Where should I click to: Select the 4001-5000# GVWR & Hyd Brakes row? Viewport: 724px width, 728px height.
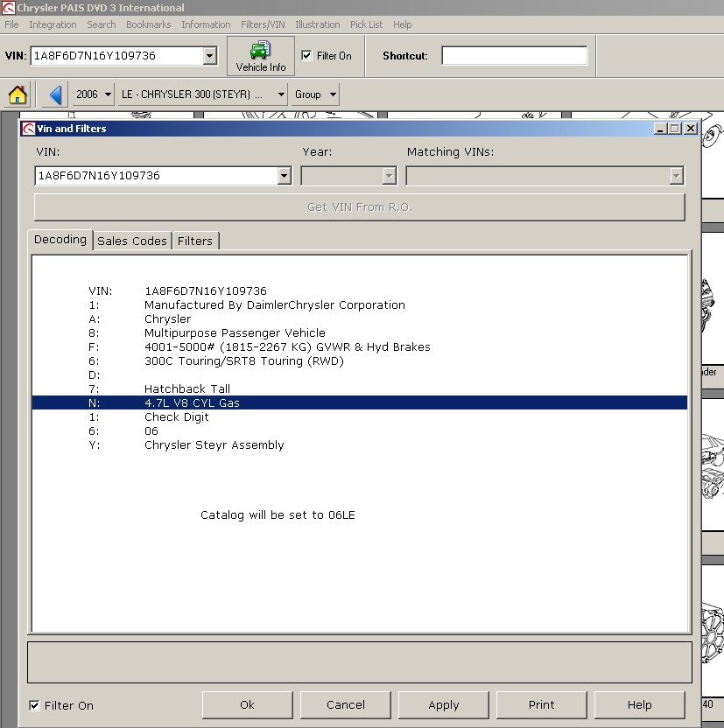[360, 346]
